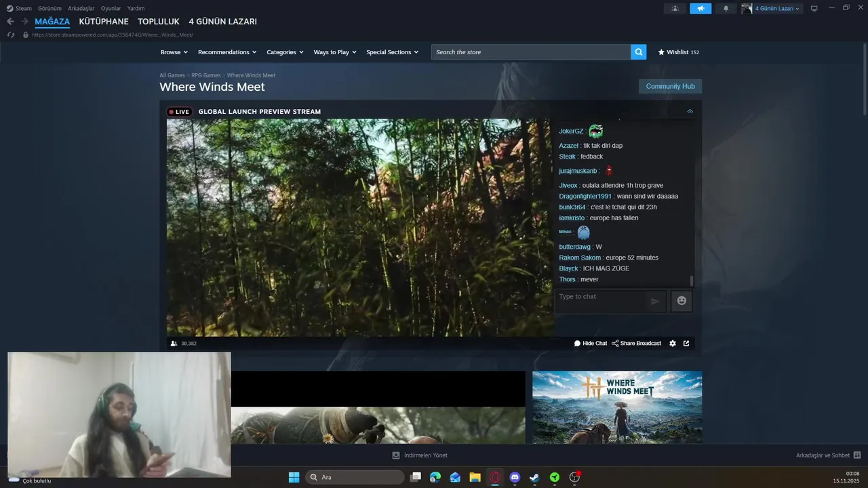Open the Görünüm menu
Viewport: 868px width, 488px height.
click(50, 9)
